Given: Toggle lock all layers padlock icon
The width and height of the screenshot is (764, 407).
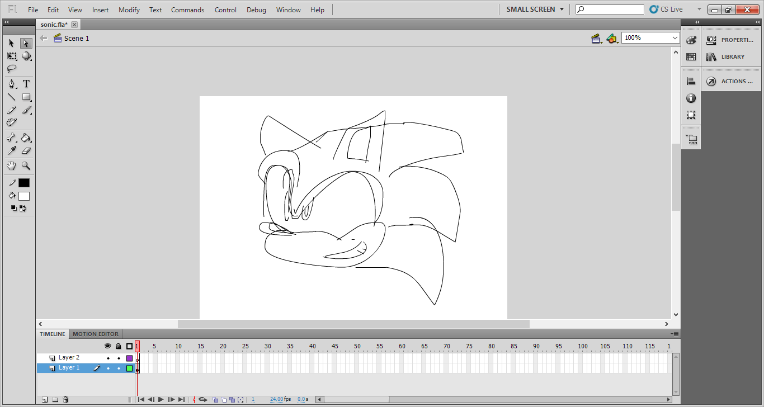Looking at the screenshot, I should (x=118, y=346).
